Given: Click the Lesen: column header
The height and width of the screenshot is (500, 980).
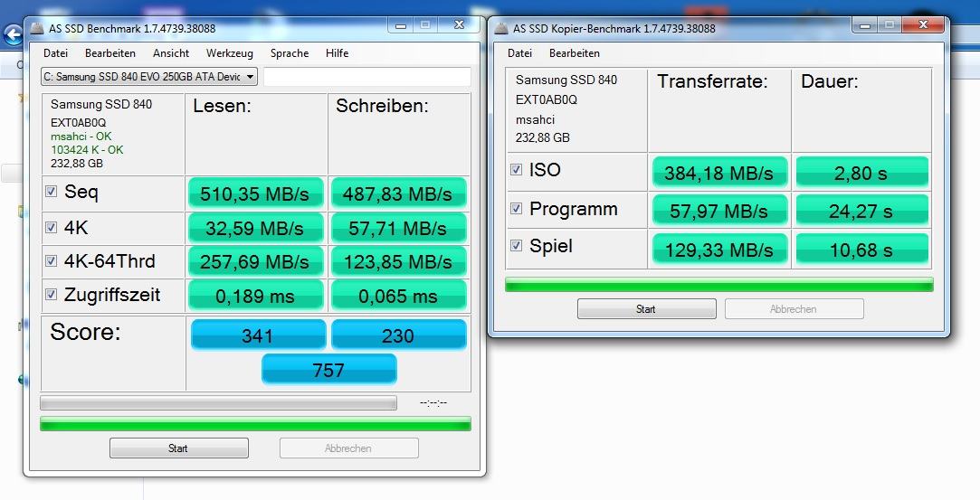Looking at the screenshot, I should [x=222, y=106].
